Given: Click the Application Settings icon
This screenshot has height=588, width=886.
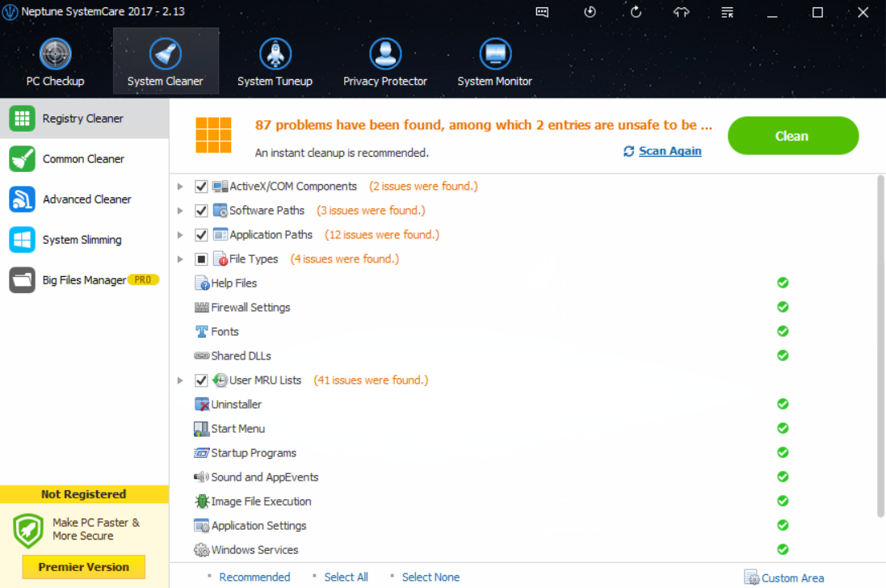Looking at the screenshot, I should 202,525.
